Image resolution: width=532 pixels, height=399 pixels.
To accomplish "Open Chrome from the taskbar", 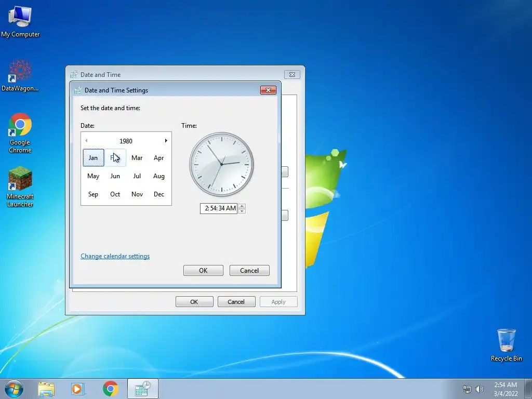I will point(110,389).
